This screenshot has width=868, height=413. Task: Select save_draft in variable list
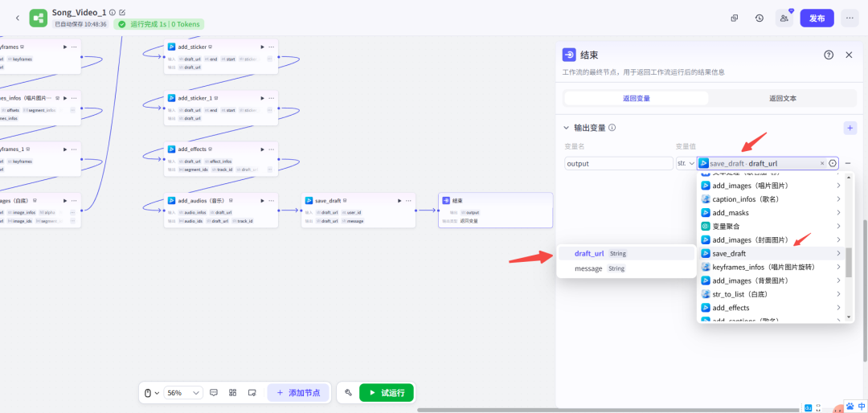coord(771,254)
